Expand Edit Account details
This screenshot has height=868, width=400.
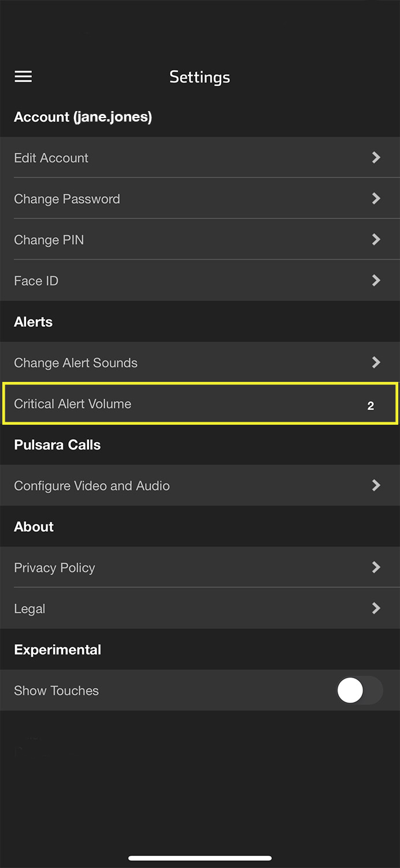coord(200,157)
